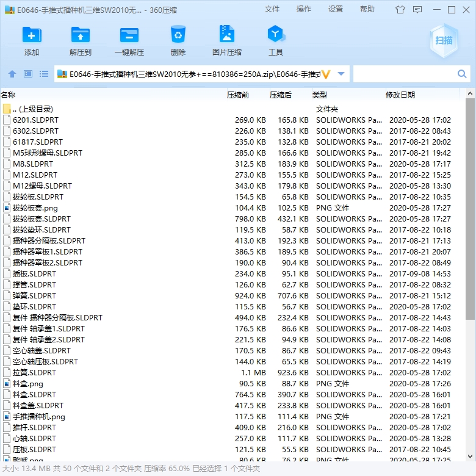Sort by the 压缩后 column header
This screenshot has width=476, height=476.
tap(281, 95)
